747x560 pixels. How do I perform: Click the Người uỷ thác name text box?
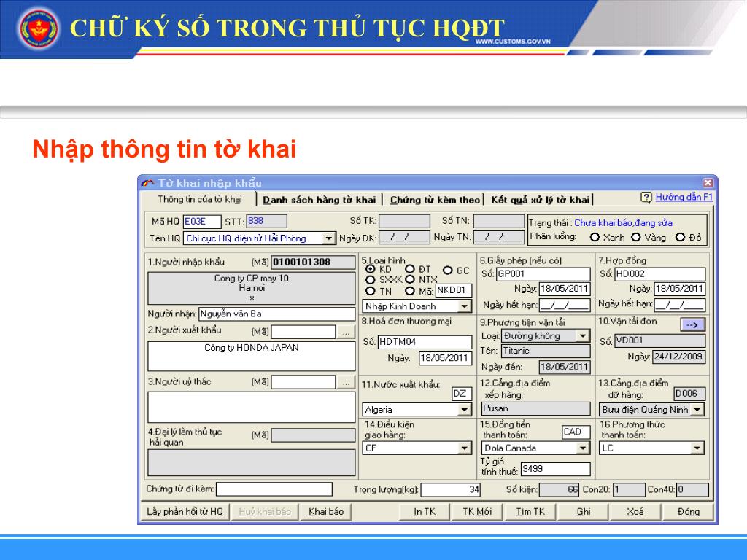(252, 407)
